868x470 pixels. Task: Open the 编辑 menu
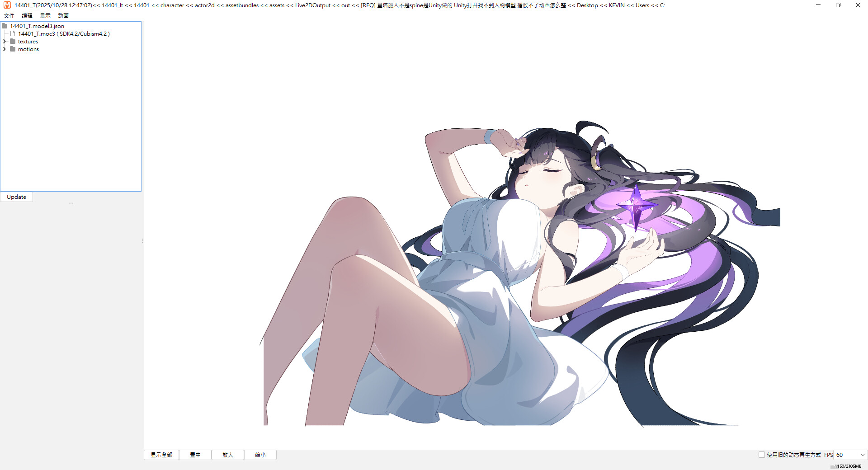[27, 15]
